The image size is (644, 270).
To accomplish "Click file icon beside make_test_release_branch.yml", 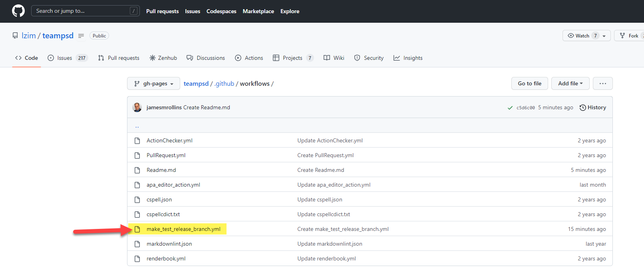I will (x=137, y=229).
